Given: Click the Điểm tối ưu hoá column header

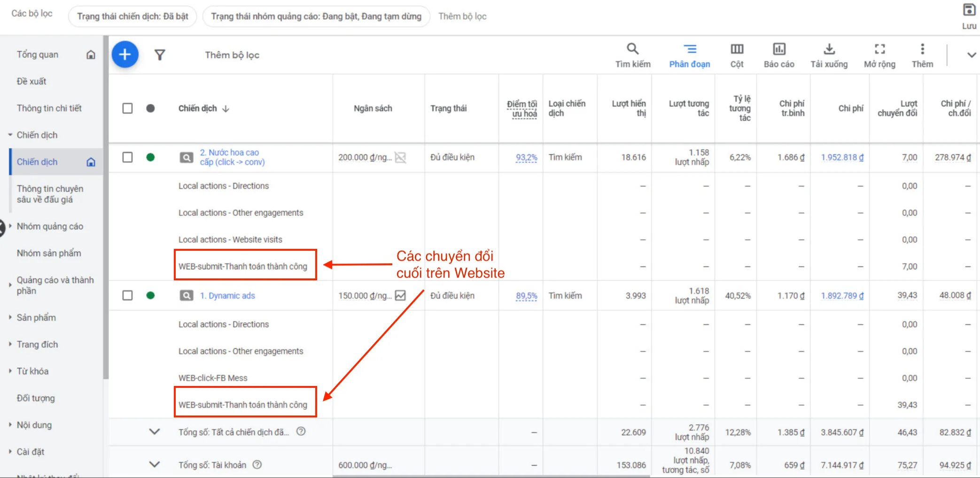Looking at the screenshot, I should coord(521,109).
